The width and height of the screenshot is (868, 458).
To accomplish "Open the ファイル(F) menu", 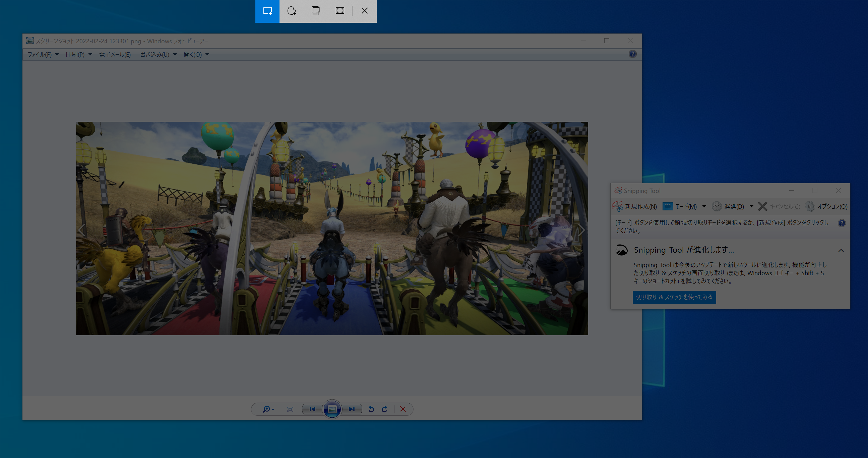I will point(40,54).
